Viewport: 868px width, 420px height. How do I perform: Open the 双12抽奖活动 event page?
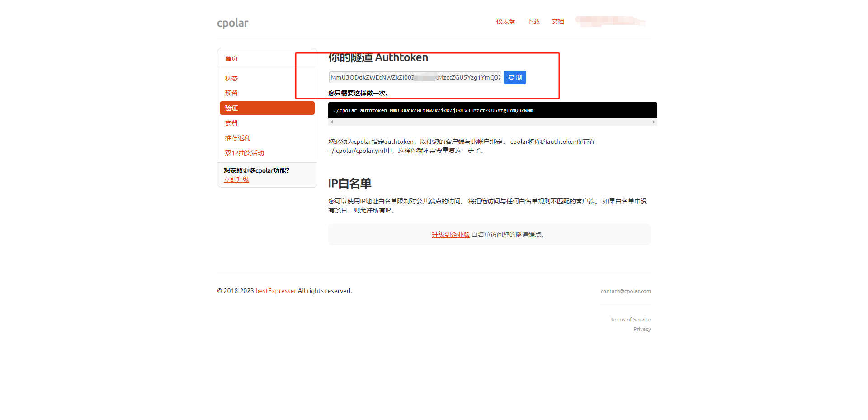[x=245, y=152]
